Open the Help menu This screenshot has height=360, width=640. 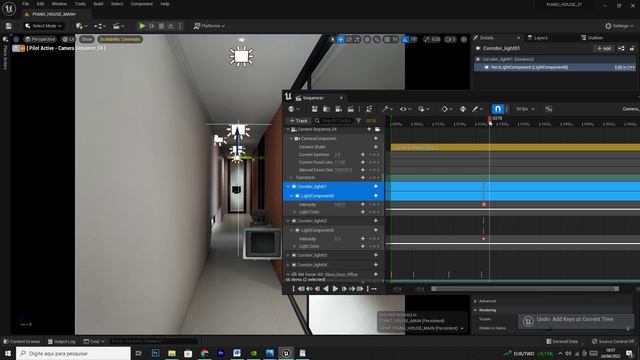(x=165, y=4)
